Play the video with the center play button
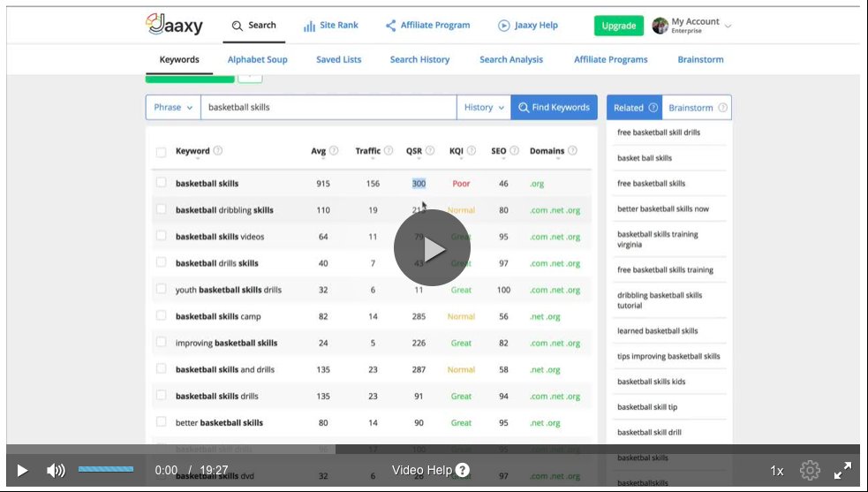Screen dimensions: 868x492 [x=433, y=247]
